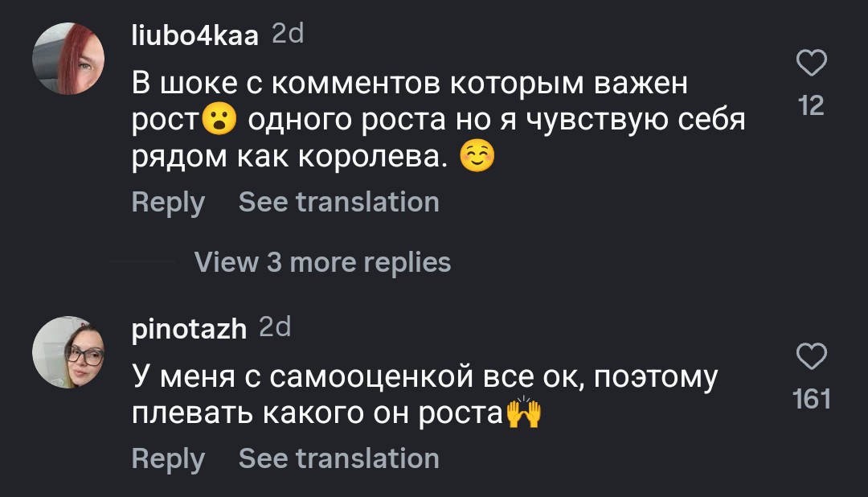See translation of pinotazh's comment
868x497 pixels.
click(x=338, y=458)
